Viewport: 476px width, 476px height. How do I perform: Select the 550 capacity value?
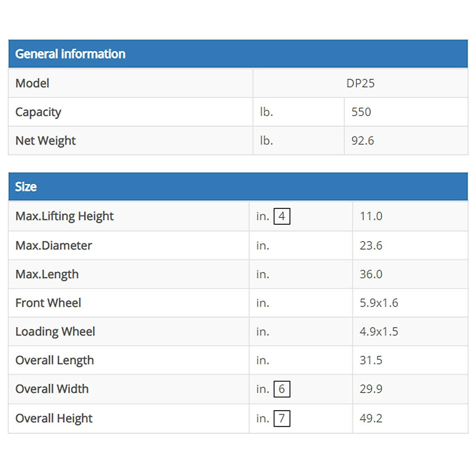(361, 112)
